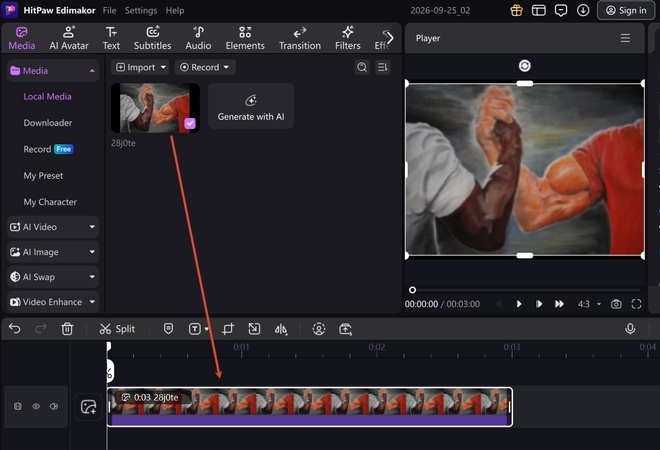
Task: Open the Import dropdown
Action: coord(140,67)
